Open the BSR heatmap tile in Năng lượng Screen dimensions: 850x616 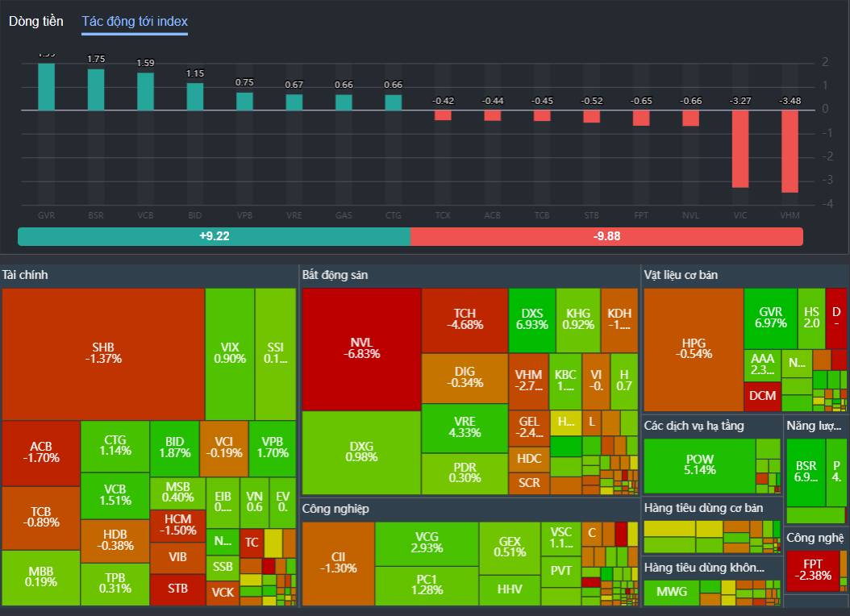coord(806,472)
